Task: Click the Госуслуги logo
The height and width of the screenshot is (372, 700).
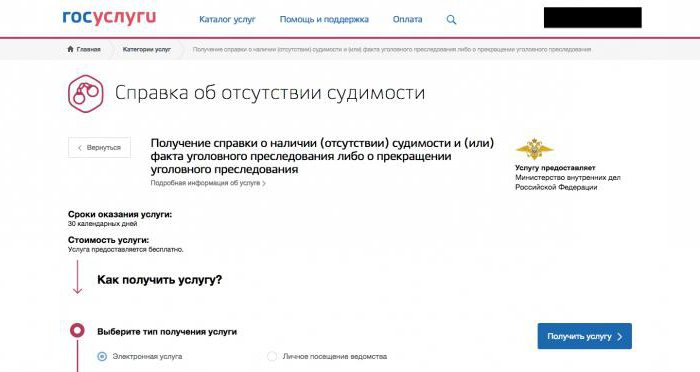Action: (x=109, y=18)
